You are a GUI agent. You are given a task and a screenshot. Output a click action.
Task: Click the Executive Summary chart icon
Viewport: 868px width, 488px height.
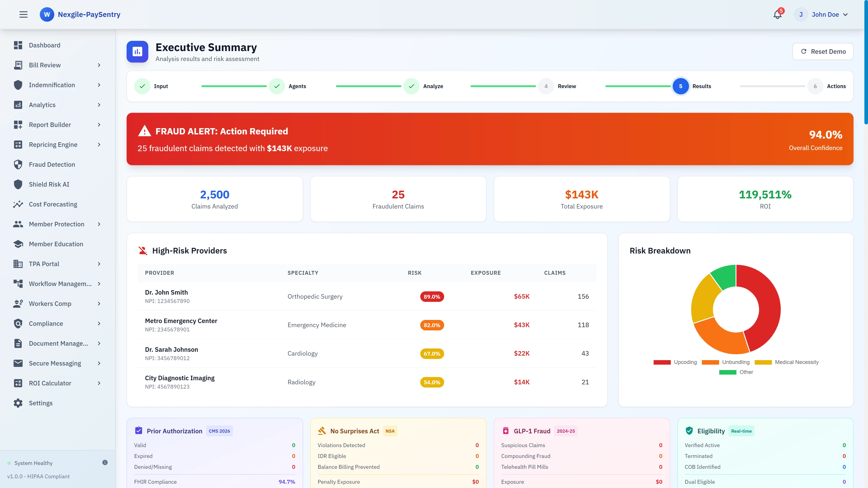pos(137,52)
